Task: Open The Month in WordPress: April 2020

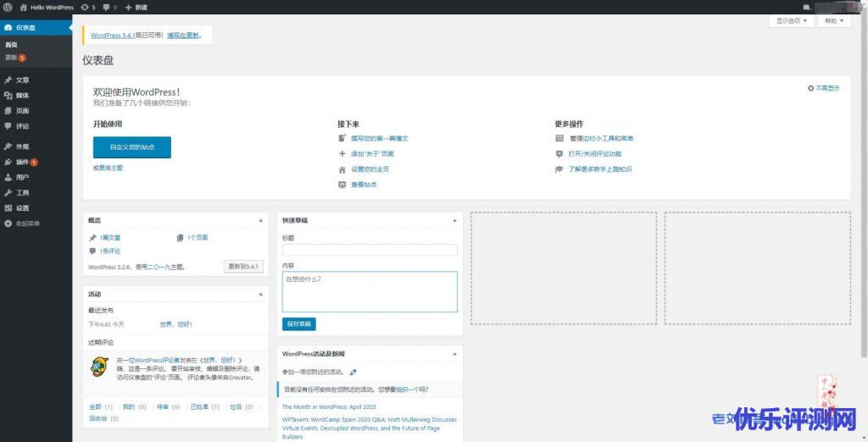Action: 329,407
